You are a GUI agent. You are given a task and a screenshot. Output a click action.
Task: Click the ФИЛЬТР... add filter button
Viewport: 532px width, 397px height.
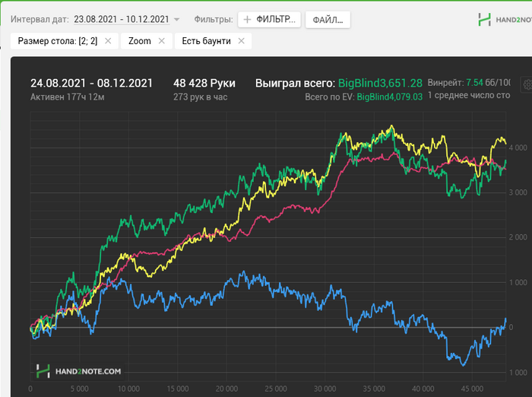[x=269, y=20]
